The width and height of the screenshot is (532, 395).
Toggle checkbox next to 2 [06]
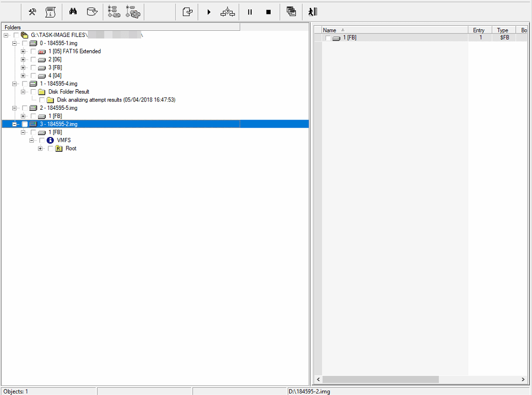click(x=33, y=60)
